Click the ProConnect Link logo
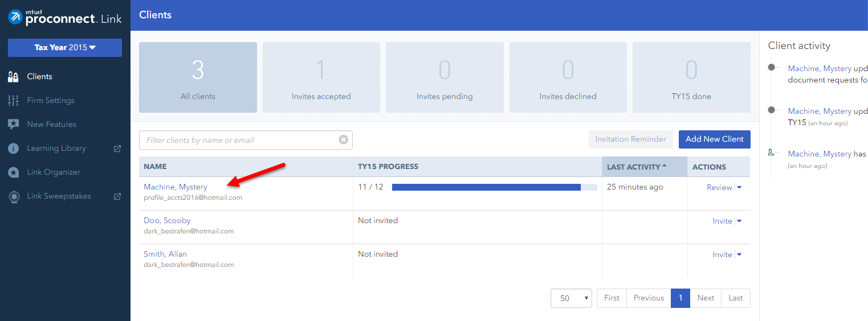The height and width of the screenshot is (321, 868). click(x=65, y=17)
